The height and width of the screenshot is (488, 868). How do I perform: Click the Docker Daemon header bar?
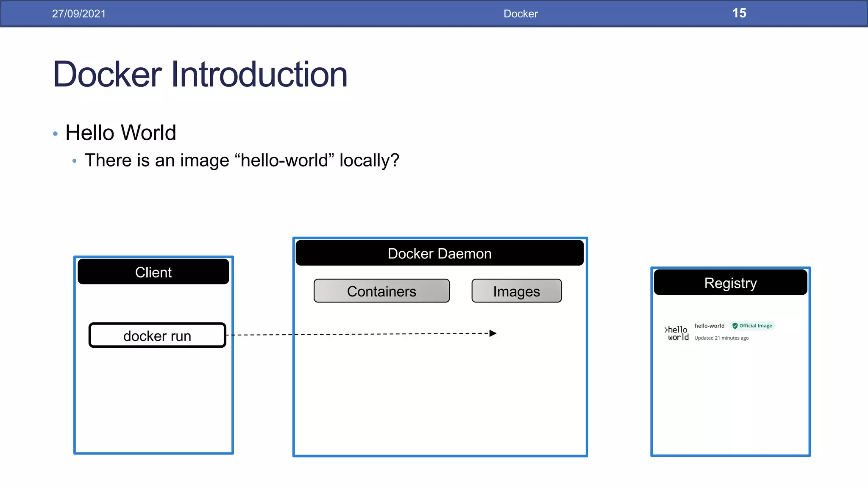click(440, 253)
